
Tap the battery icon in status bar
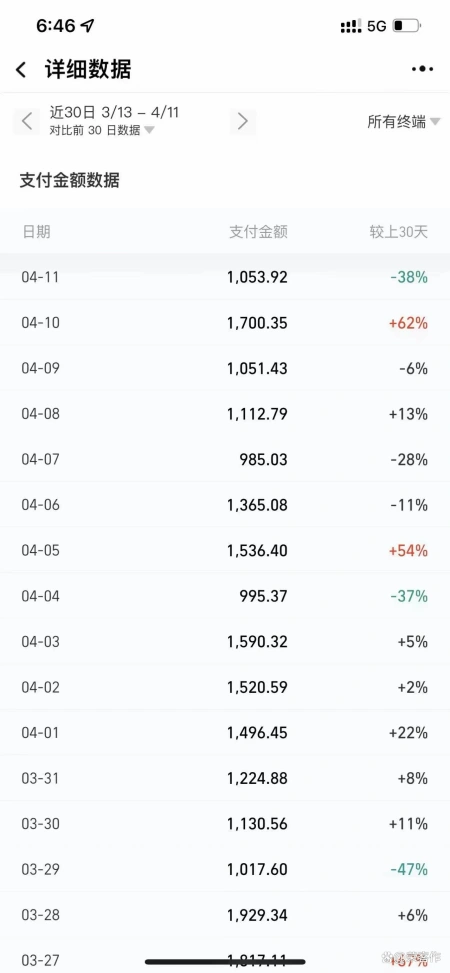coord(407,26)
